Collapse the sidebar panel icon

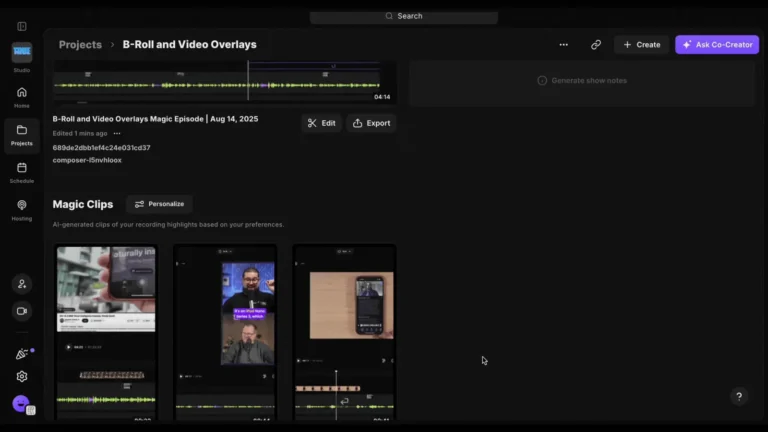point(22,26)
